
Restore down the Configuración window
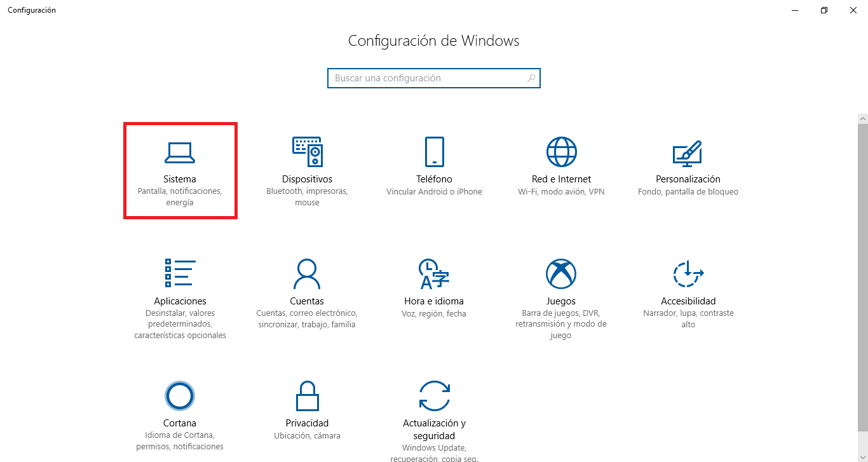click(824, 10)
